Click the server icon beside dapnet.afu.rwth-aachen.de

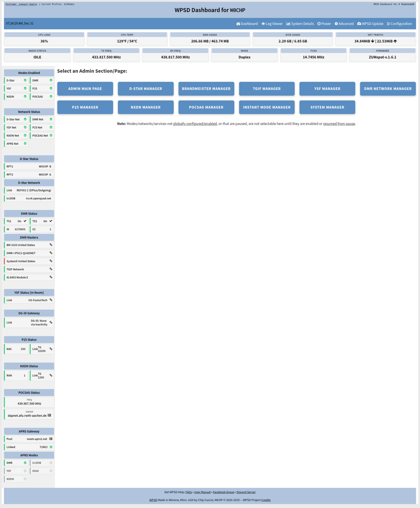(x=49, y=415)
